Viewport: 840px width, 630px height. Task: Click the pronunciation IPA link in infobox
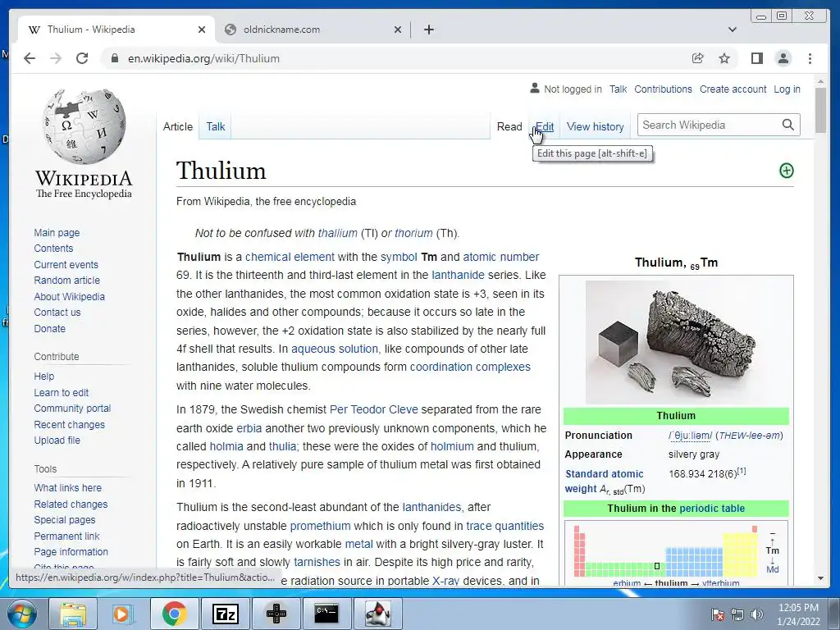coord(690,435)
